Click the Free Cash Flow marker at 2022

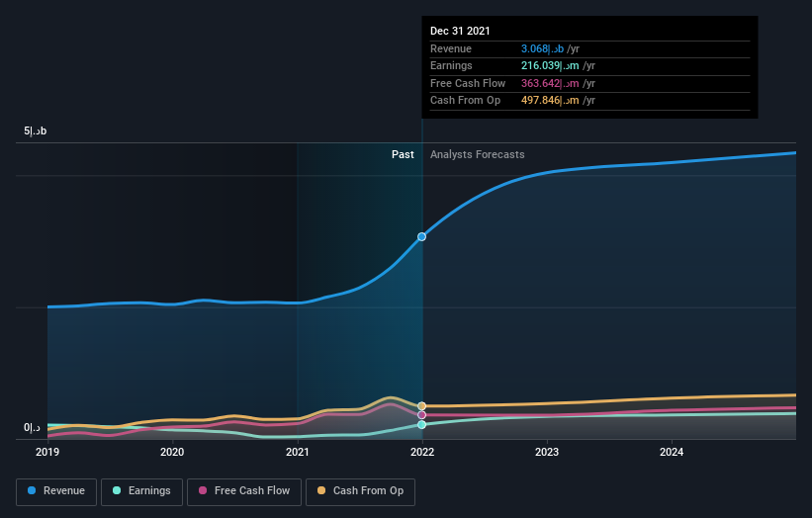[x=422, y=415]
